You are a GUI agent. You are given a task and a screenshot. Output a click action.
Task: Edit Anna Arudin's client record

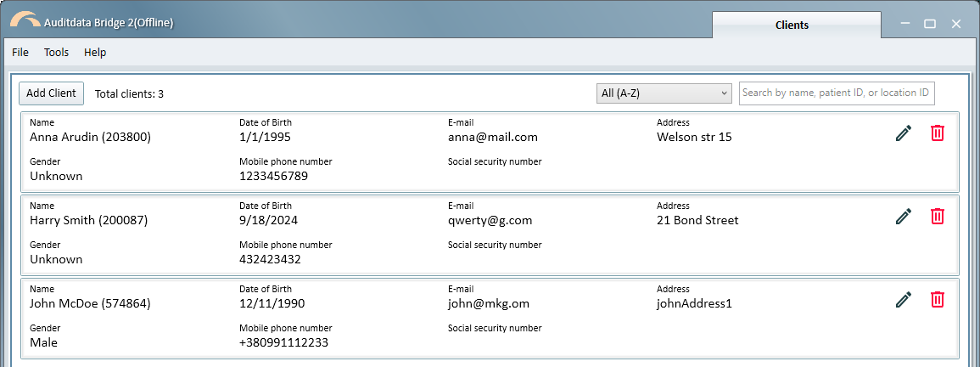point(903,133)
